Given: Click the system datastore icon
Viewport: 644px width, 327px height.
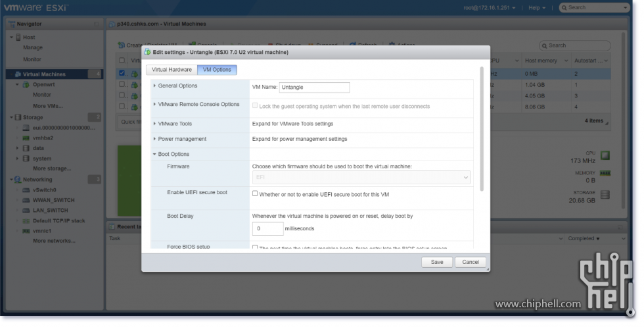Looking at the screenshot, I should coord(26,159).
